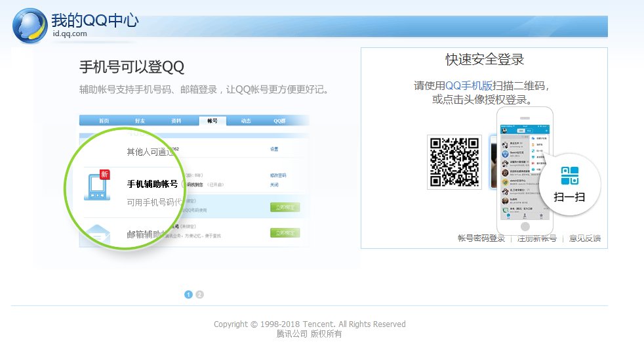Click the avatar beside the QR code
Screen dimensions: 644x352
(x=493, y=162)
